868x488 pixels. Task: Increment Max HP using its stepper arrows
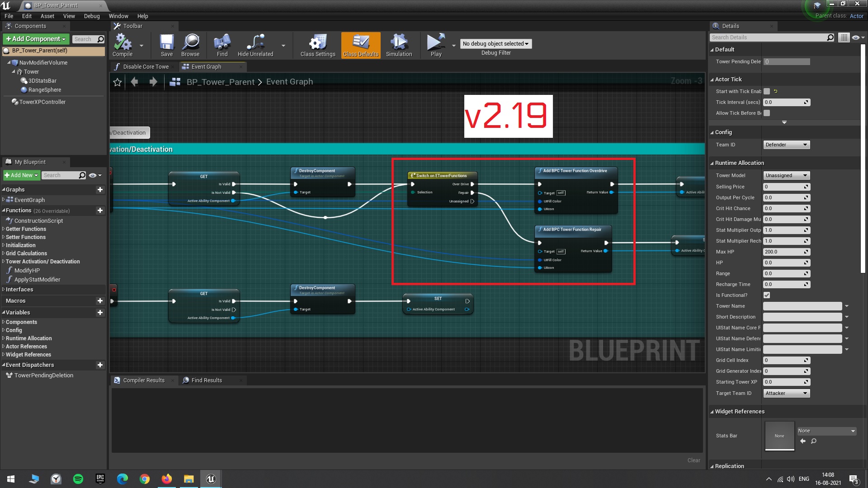[806, 252]
